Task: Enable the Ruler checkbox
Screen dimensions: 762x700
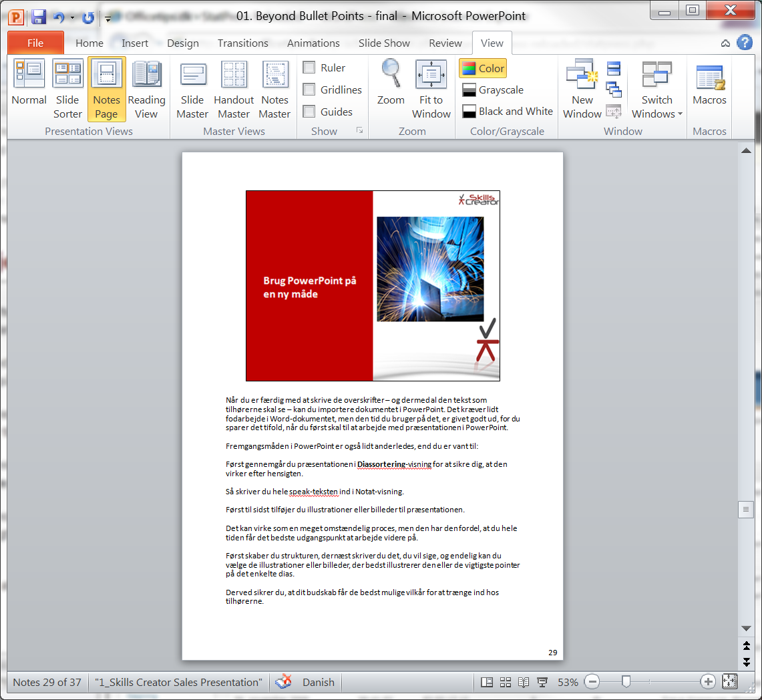Action: (309, 67)
